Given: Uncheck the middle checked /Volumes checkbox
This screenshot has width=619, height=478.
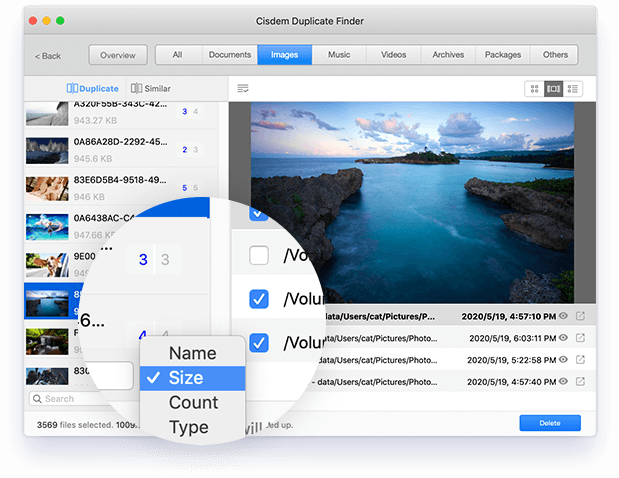Looking at the screenshot, I should pos(259,299).
